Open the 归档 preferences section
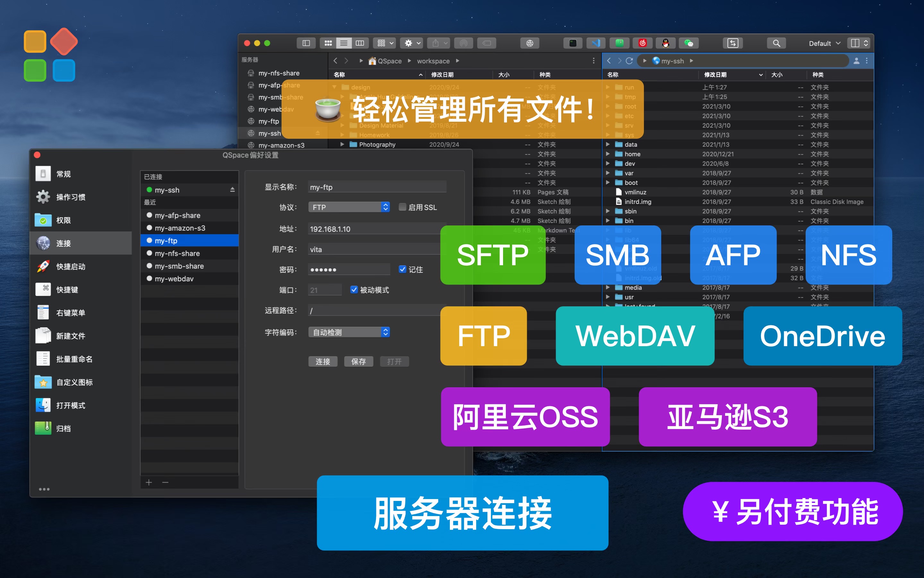924x578 pixels. (81, 428)
